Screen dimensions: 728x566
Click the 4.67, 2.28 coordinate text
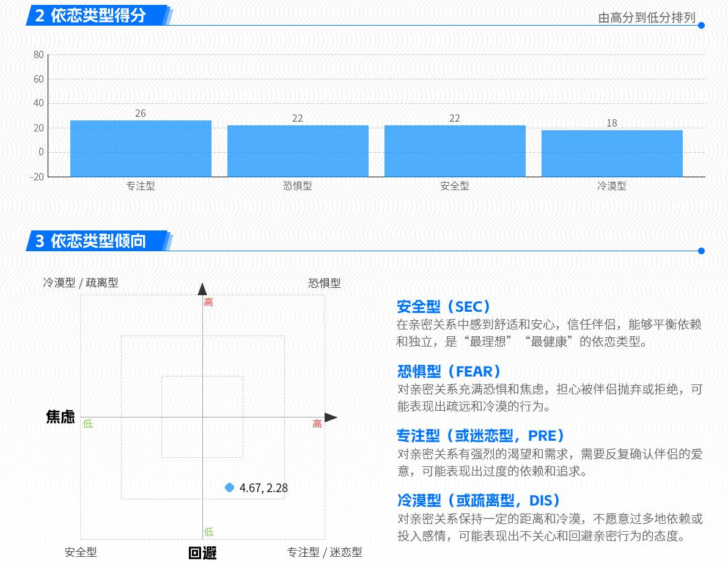coord(263,488)
